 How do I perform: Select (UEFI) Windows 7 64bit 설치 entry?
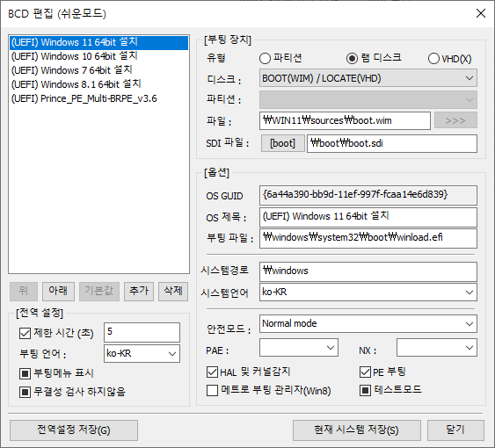[x=98, y=70]
